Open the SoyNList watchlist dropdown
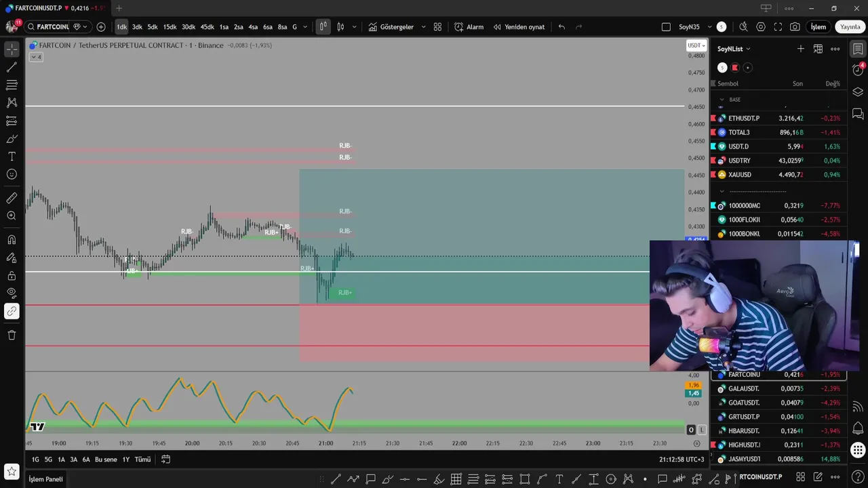 pyautogui.click(x=734, y=49)
